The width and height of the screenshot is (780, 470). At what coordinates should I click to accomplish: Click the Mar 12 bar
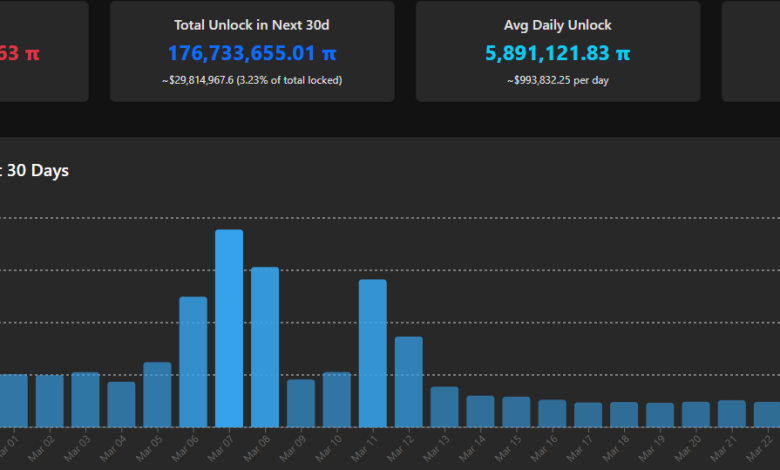pyautogui.click(x=409, y=382)
